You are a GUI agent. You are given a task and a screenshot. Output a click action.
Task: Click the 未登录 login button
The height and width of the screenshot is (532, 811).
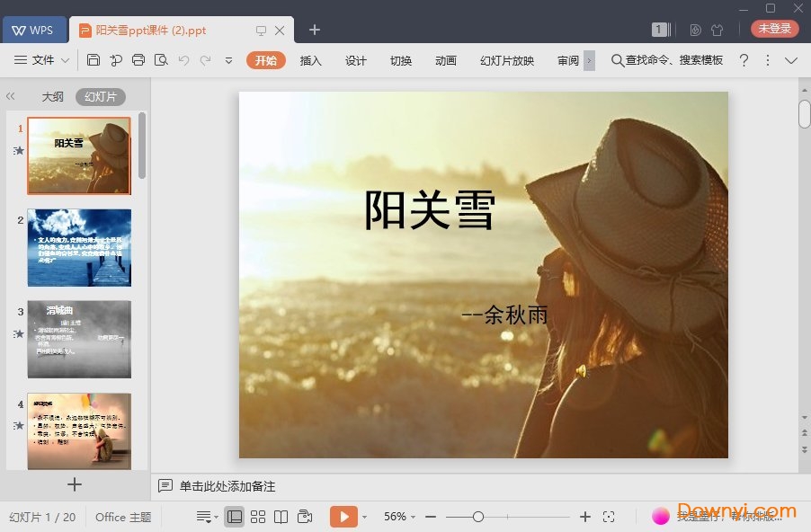tap(774, 29)
